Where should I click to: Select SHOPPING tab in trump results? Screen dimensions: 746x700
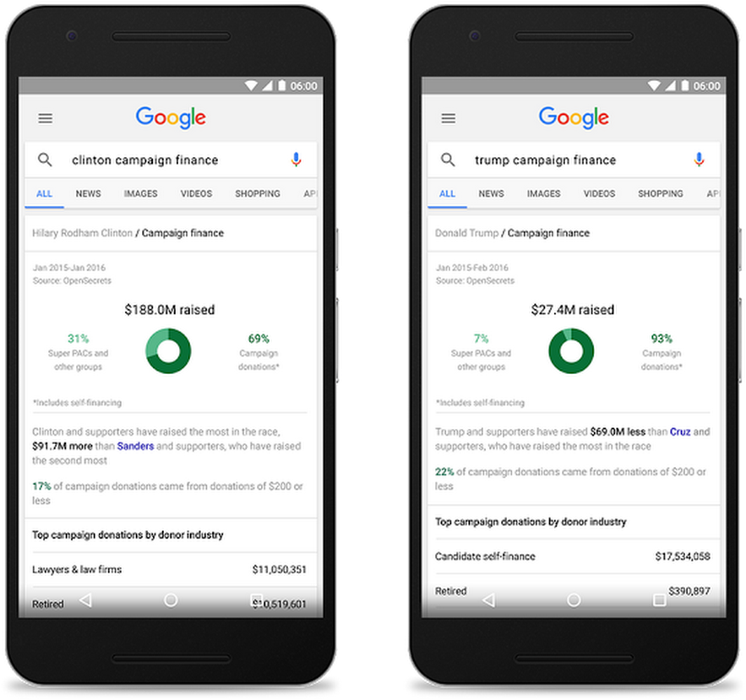661,193
